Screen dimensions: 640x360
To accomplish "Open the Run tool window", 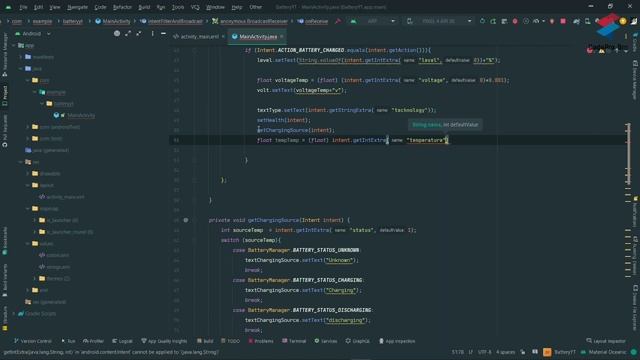I will [x=68, y=341].
